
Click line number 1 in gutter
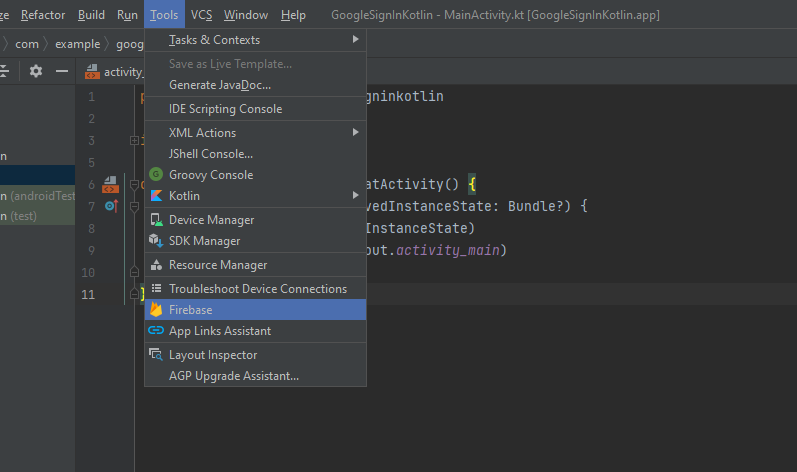coord(91,97)
